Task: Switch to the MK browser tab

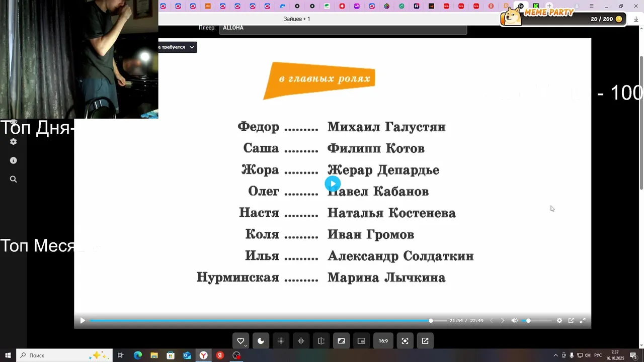Action: pos(208,6)
